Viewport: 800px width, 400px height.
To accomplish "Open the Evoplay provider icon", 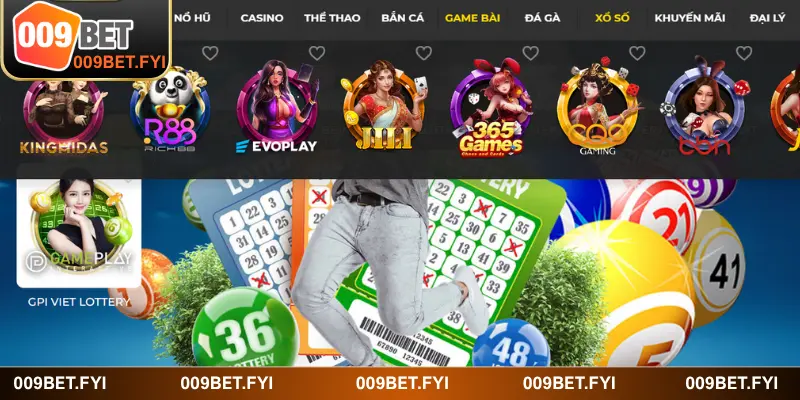I will pos(277,107).
